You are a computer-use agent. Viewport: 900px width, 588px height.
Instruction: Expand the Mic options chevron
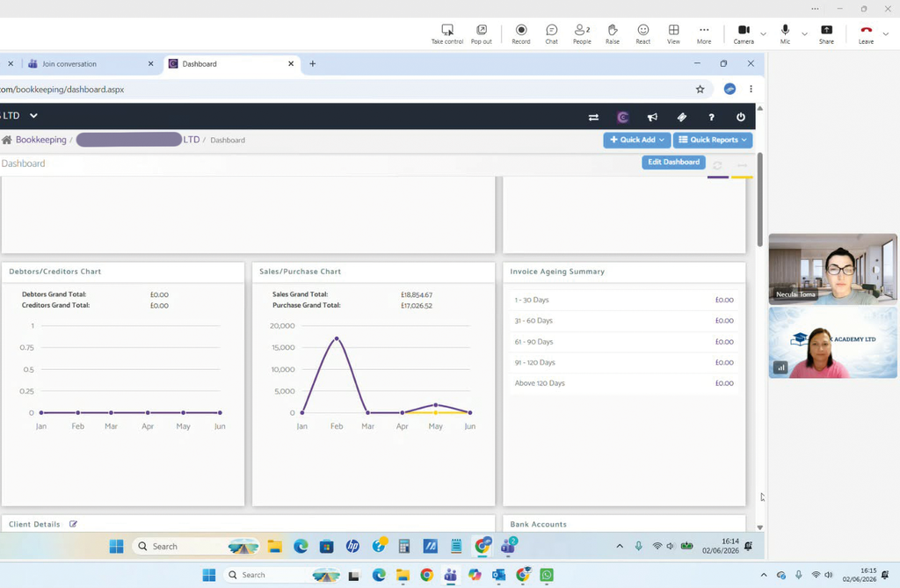tap(805, 34)
